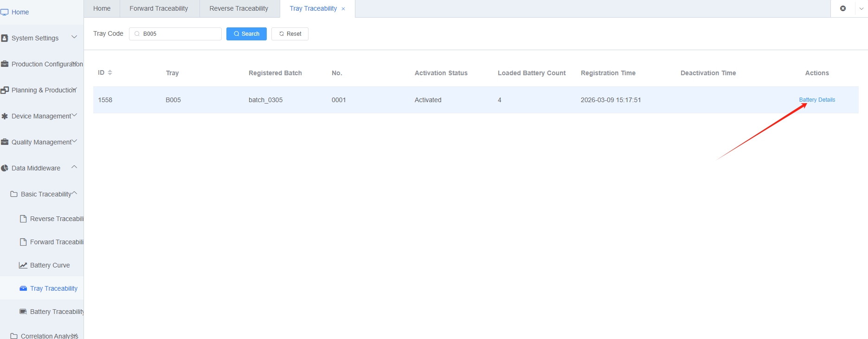
Task: Close the Tray Traceability tab
Action: [x=343, y=9]
